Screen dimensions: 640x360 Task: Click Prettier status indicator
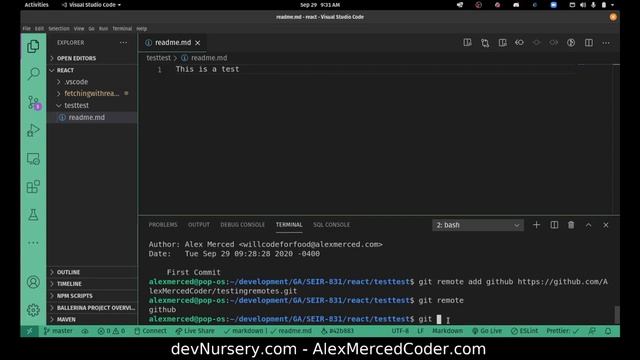click(562, 331)
